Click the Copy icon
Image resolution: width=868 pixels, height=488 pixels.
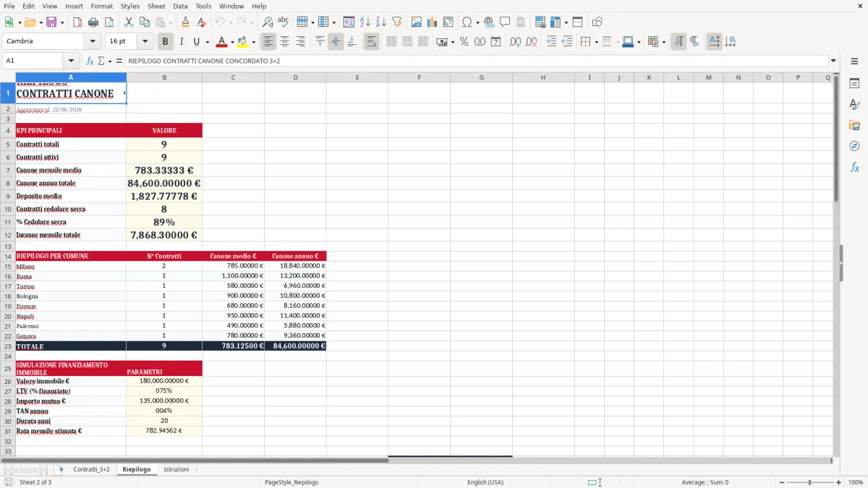click(144, 22)
